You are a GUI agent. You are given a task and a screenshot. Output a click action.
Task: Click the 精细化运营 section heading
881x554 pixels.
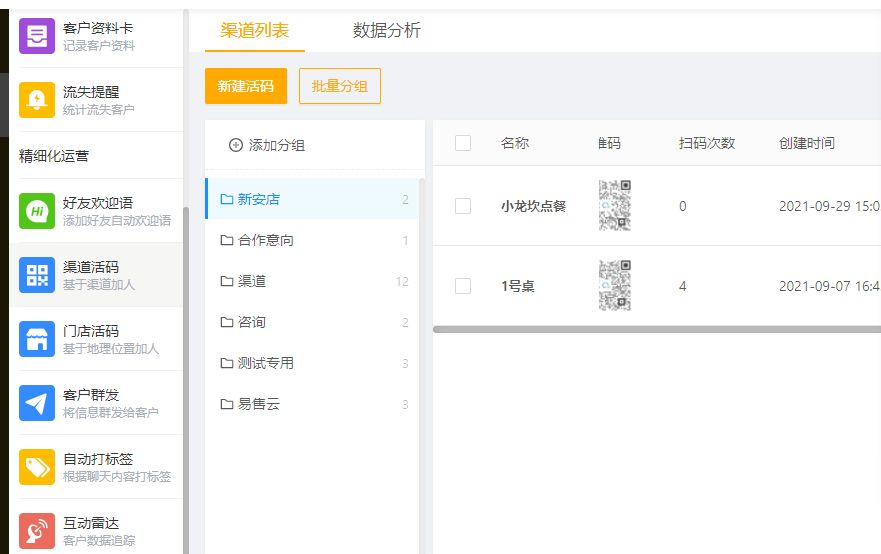pos(54,156)
